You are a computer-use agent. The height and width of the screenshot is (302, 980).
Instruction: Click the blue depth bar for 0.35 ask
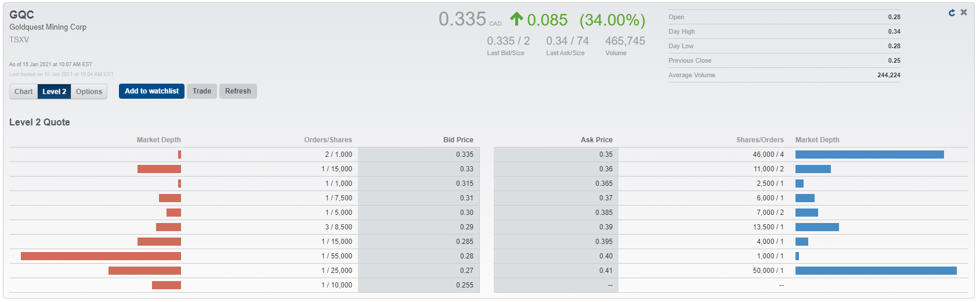[869, 154]
